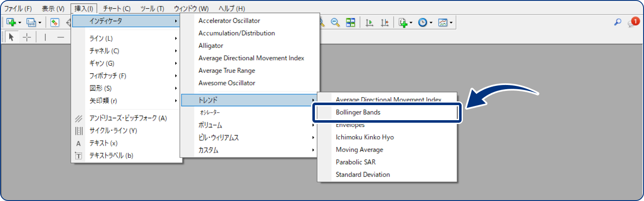The width and height of the screenshot is (644, 201).
Task: Expand the periodicity clock dropdown
Action: point(431,23)
